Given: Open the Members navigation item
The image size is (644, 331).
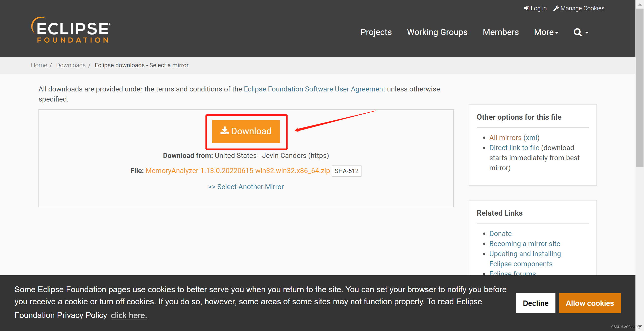Looking at the screenshot, I should point(501,32).
